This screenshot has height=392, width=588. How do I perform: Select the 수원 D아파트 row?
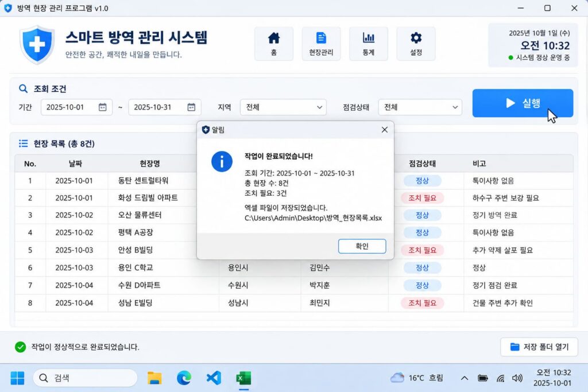coord(293,285)
